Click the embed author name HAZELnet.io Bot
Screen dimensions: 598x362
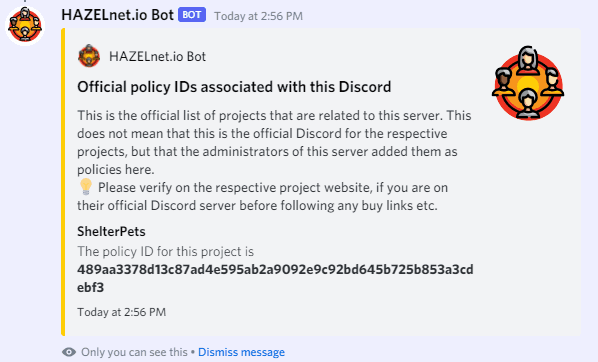[x=157, y=56]
